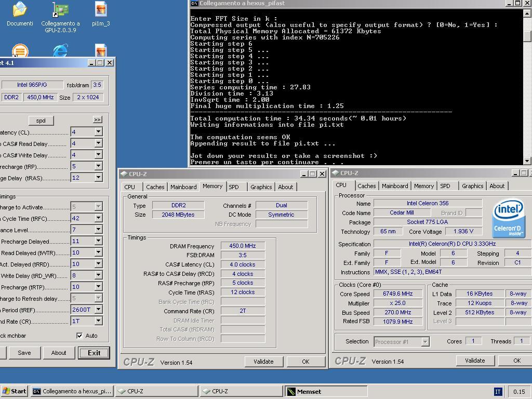Click the 2048 MBytes memory size field
The width and height of the screenshot is (532, 399).
pyautogui.click(x=178, y=215)
